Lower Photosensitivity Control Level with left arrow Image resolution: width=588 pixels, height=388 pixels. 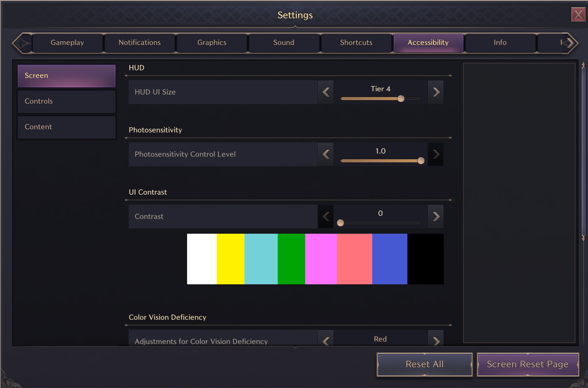pos(326,154)
